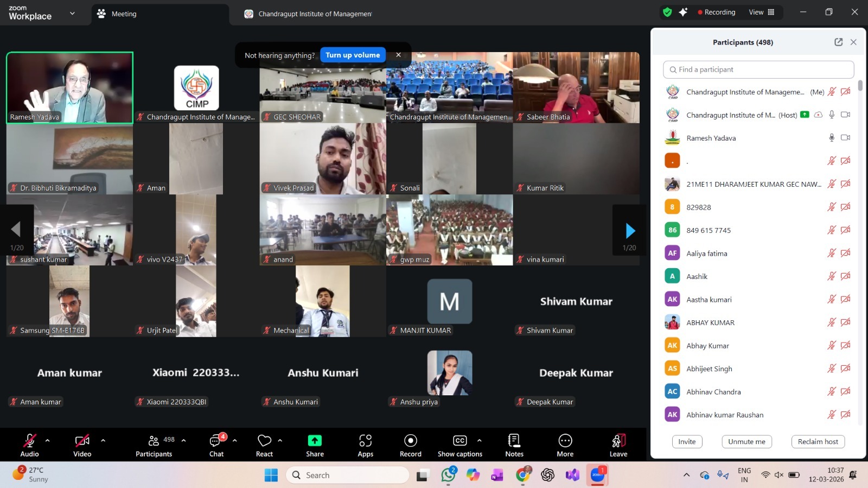Viewport: 868px width, 488px height.
Task: Open the Notes icon
Action: tap(514, 441)
